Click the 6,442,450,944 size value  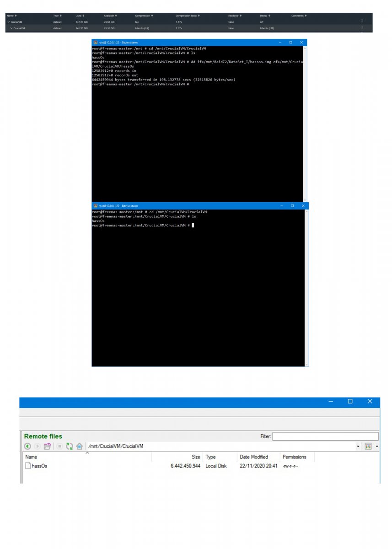coord(185,466)
